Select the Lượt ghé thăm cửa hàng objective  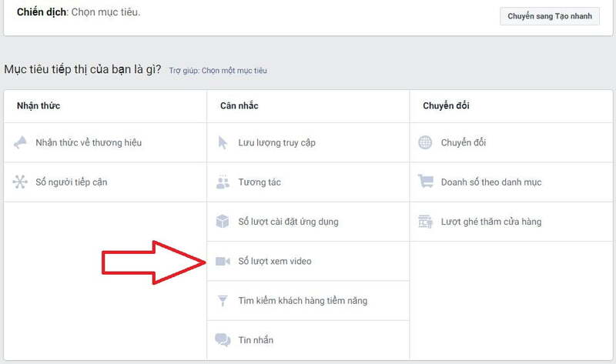[x=491, y=222]
